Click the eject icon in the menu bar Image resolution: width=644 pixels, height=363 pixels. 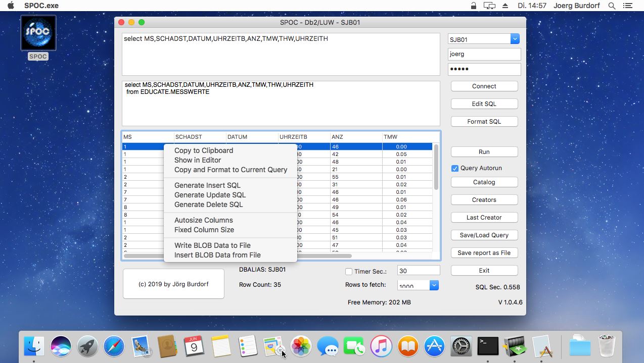click(x=506, y=6)
